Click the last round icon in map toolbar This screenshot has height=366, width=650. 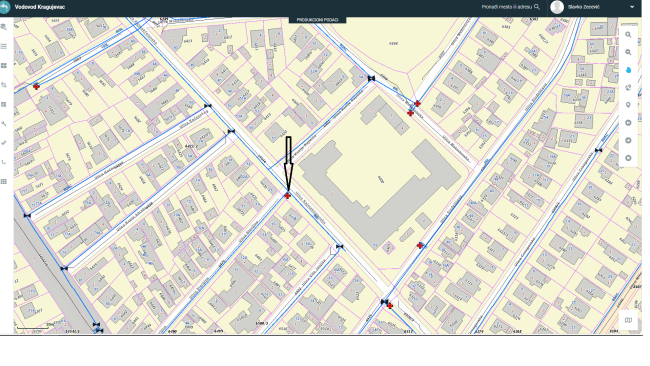pyautogui.click(x=628, y=158)
